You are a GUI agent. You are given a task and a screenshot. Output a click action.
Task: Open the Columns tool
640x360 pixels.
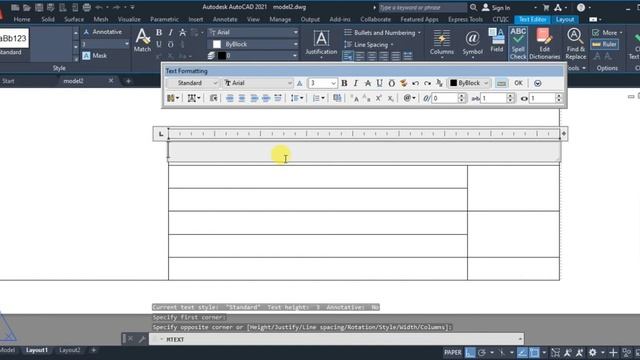pyautogui.click(x=442, y=43)
